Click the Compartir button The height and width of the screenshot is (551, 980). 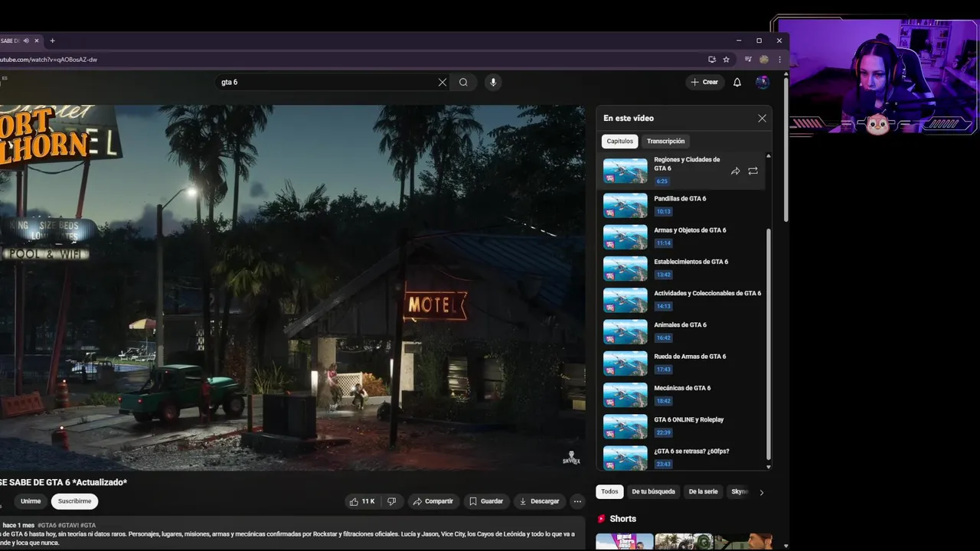(x=433, y=501)
